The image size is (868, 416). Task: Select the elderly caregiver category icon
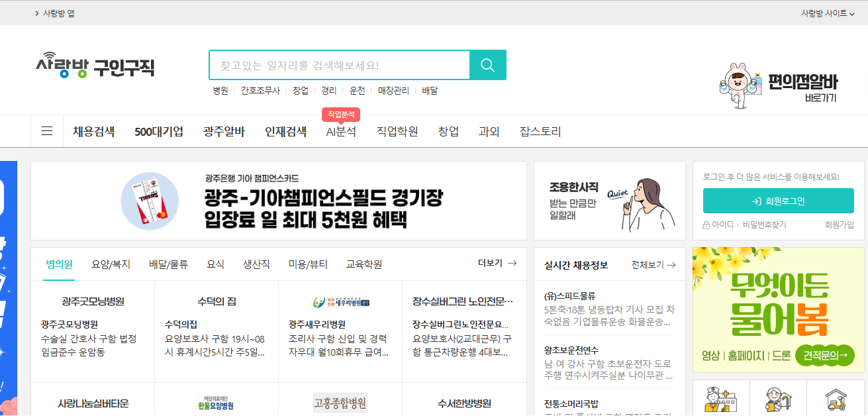[779, 398]
